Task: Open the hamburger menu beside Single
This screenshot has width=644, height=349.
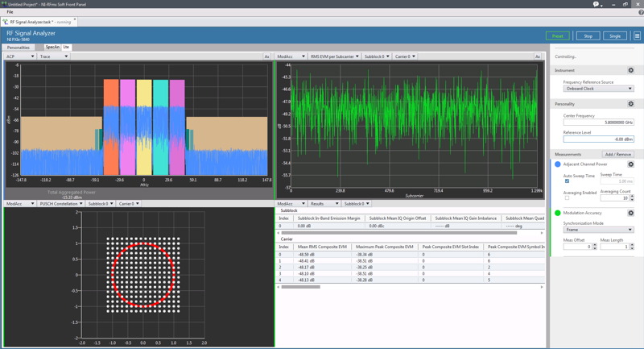Action: 637,36
